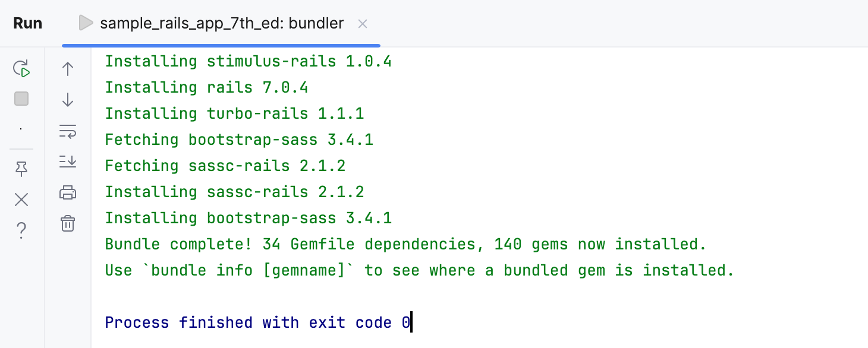Click the Fetching bootstrap-sass 3.4.1 line

(238, 139)
